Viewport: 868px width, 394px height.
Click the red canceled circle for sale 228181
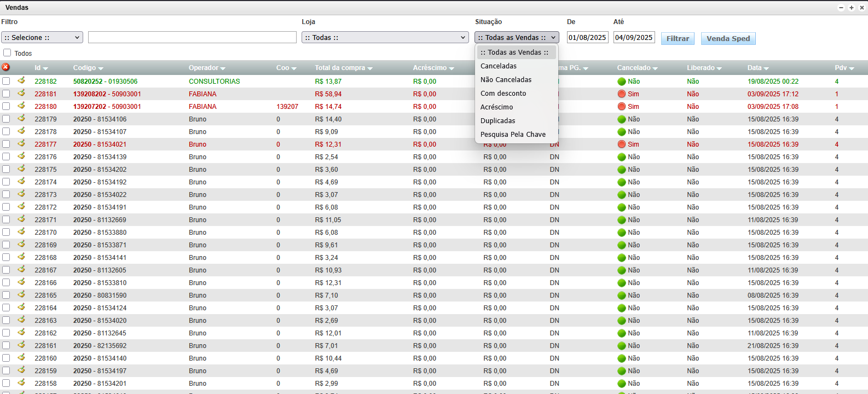(621, 94)
